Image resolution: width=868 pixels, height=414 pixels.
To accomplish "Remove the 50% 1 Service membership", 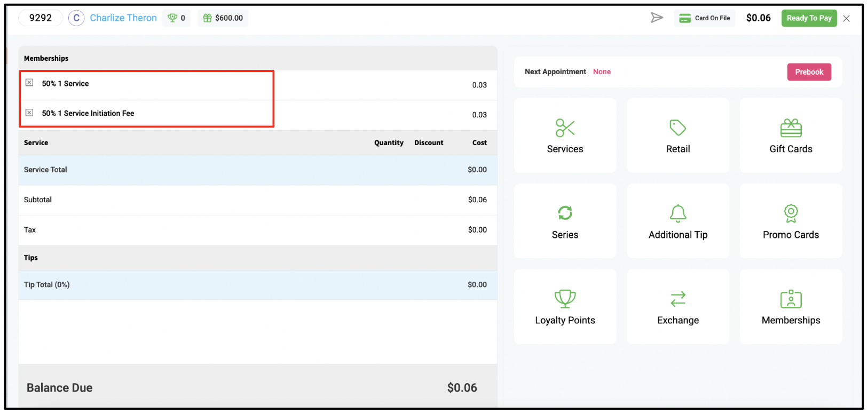I will 29,83.
